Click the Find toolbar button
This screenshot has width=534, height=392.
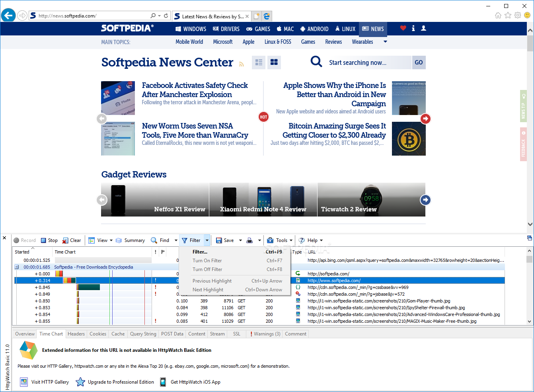click(x=160, y=240)
